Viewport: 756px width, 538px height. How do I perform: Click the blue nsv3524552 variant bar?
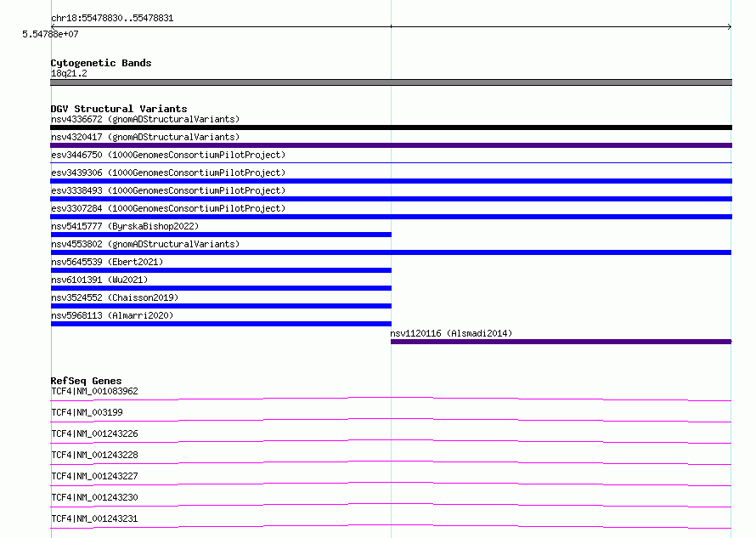coord(221,306)
